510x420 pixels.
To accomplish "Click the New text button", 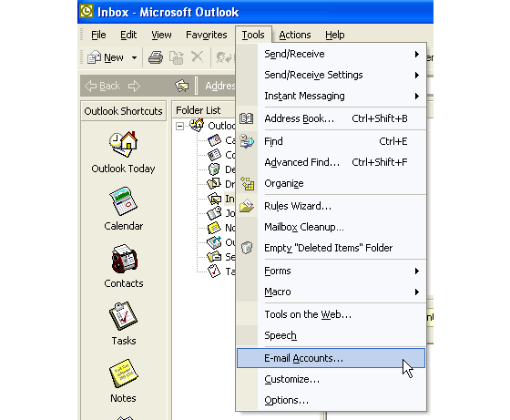I will click(x=114, y=58).
